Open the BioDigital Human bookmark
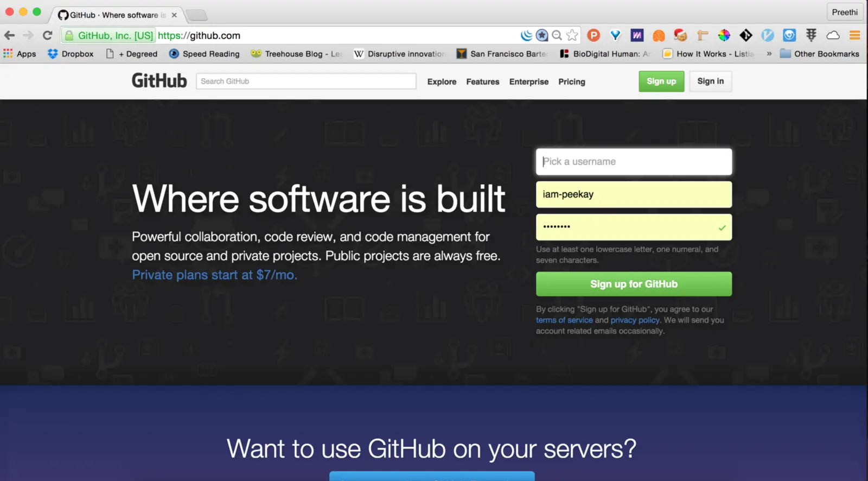The width and height of the screenshot is (868, 481). (x=605, y=54)
